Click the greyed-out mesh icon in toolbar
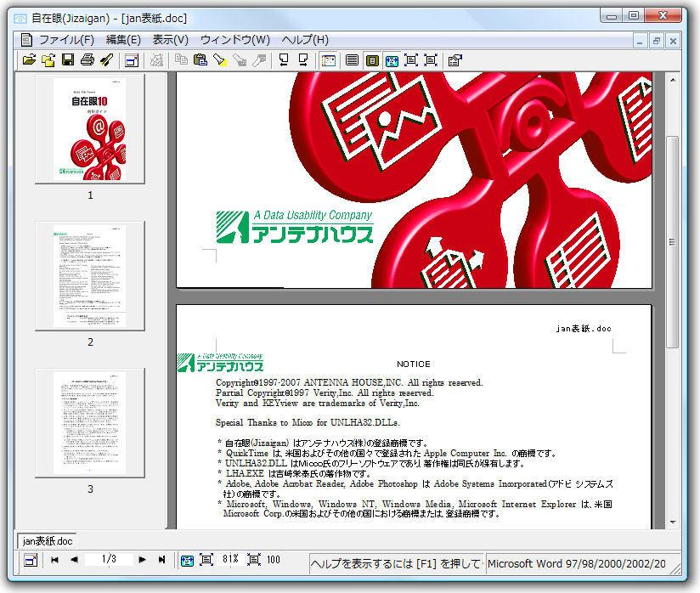700x593 pixels. [x=156, y=59]
